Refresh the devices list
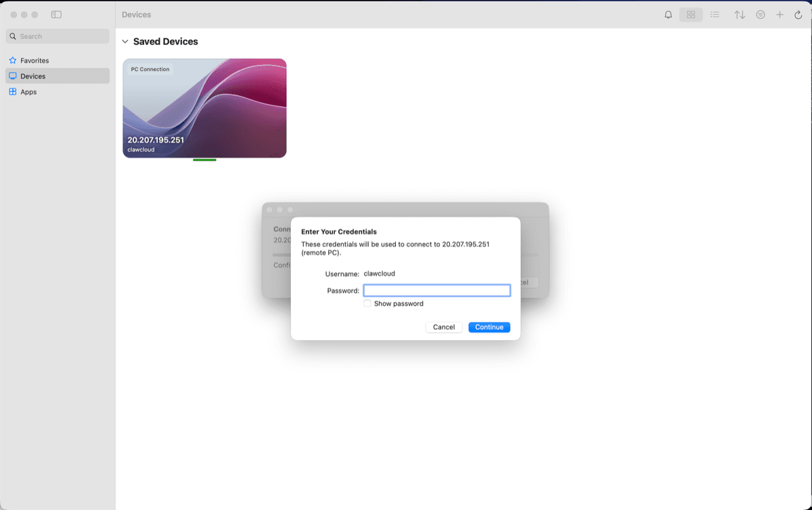The image size is (812, 510). coord(798,14)
